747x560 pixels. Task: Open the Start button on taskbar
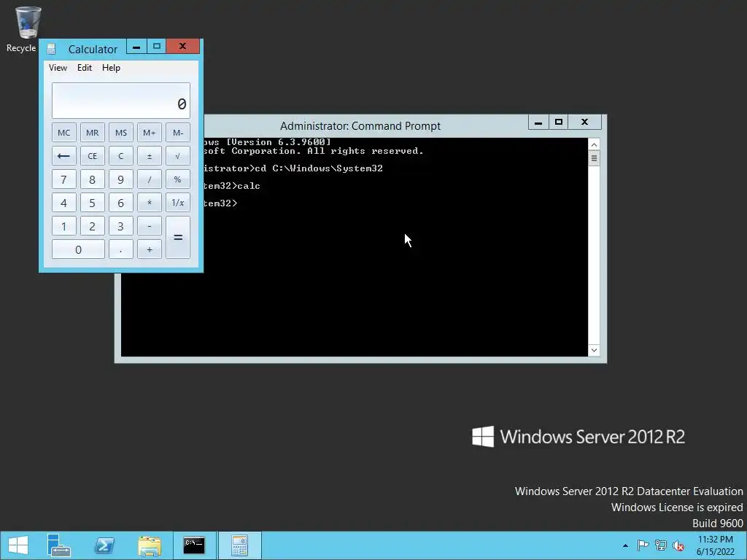[18, 545]
